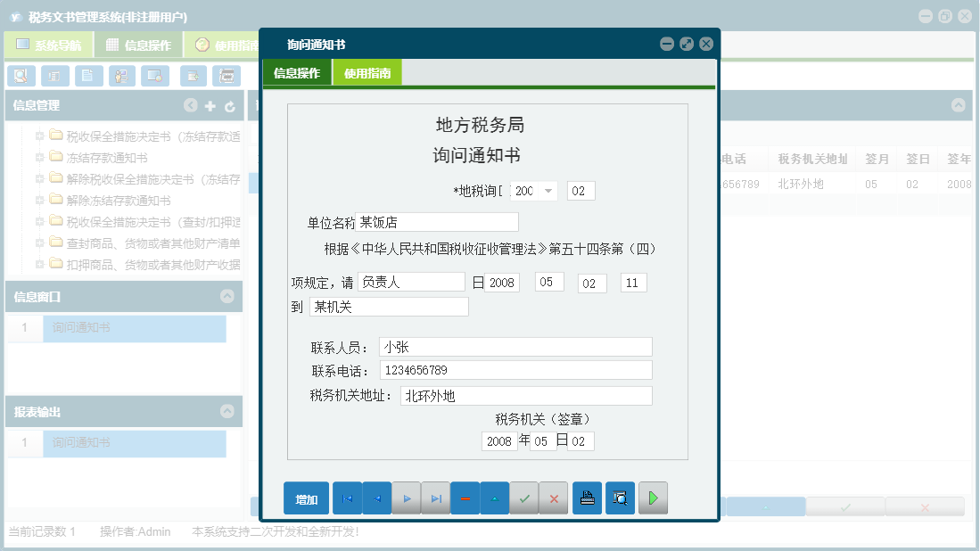Cancel edits with the red X icon

pyautogui.click(x=554, y=498)
